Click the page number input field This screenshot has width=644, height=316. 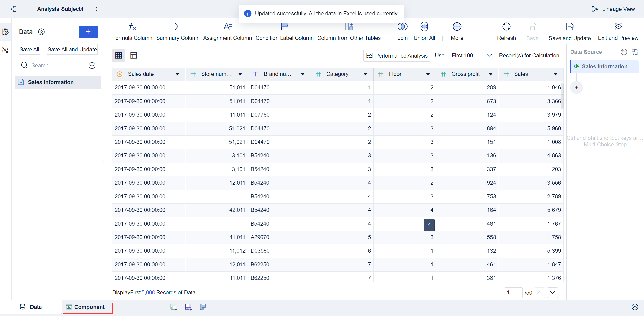(x=513, y=292)
